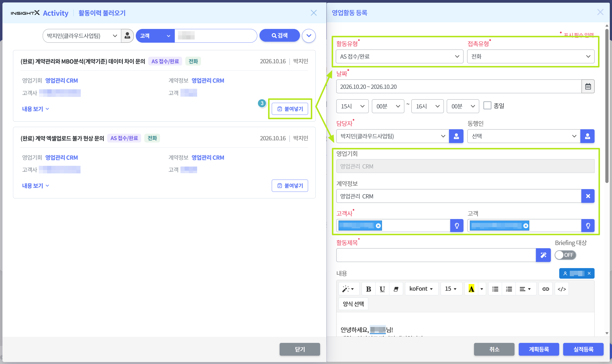The width and height of the screenshot is (612, 364).
Task: Open the 16시 end hour dropdown
Action: 427,106
